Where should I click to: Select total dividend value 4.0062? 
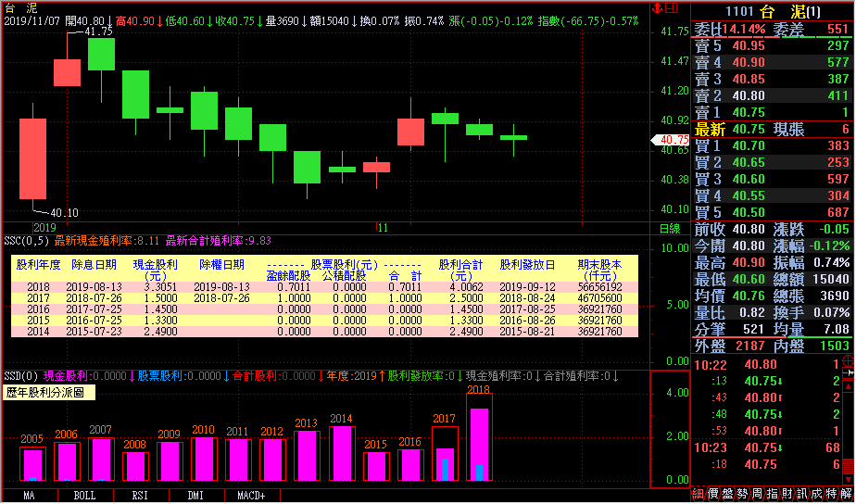click(465, 287)
